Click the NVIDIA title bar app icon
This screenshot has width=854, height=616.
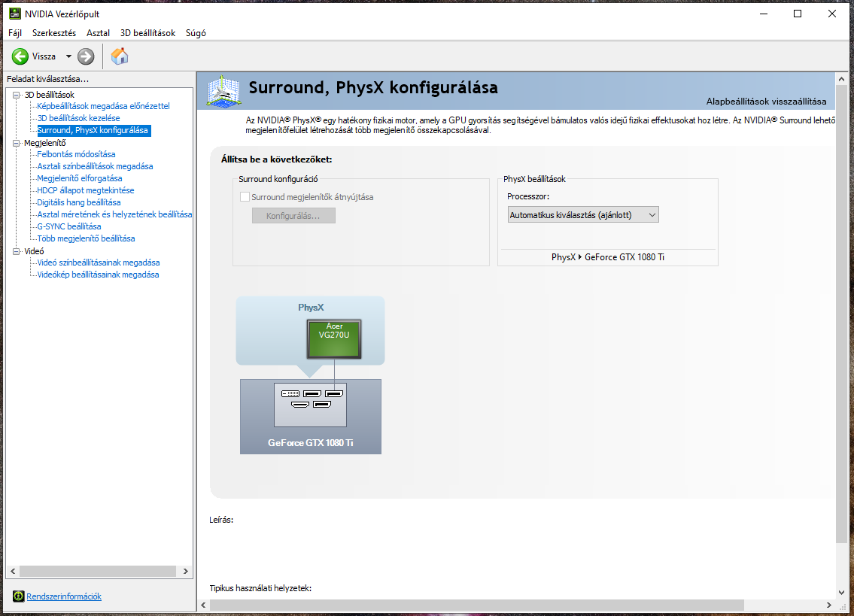15,14
